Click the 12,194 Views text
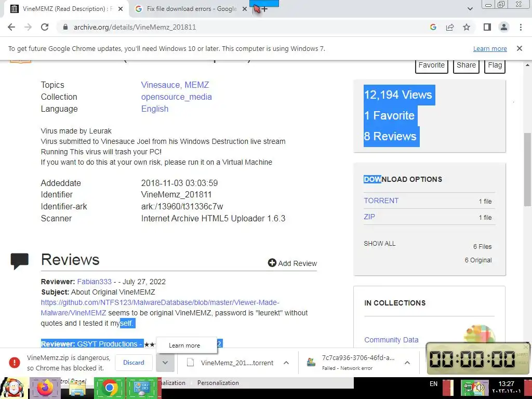Viewport: 532px width, 399px height. [398, 95]
